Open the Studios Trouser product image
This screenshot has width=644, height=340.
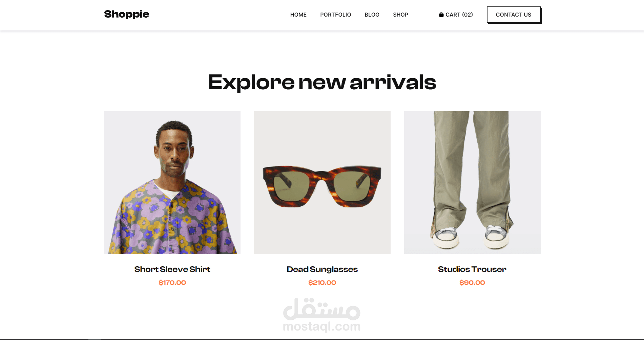(472, 183)
